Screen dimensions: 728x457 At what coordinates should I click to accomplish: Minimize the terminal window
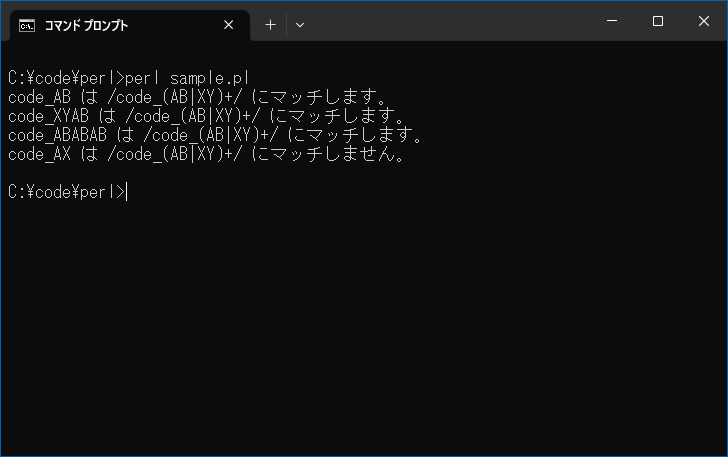pos(612,21)
